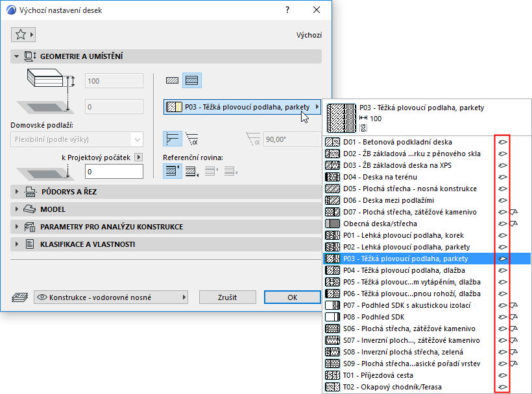The height and width of the screenshot is (394, 532).
Task: Set reference plane to core bottom
Action: click(231, 172)
